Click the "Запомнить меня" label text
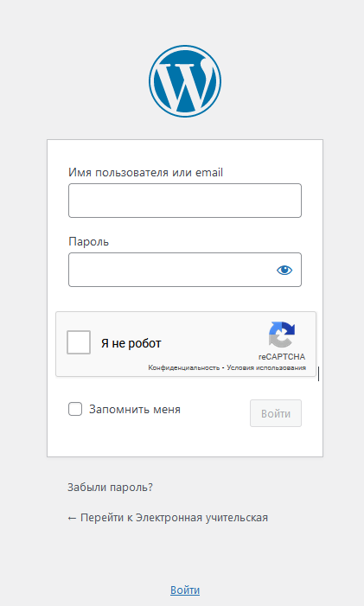 pyautogui.click(x=135, y=409)
